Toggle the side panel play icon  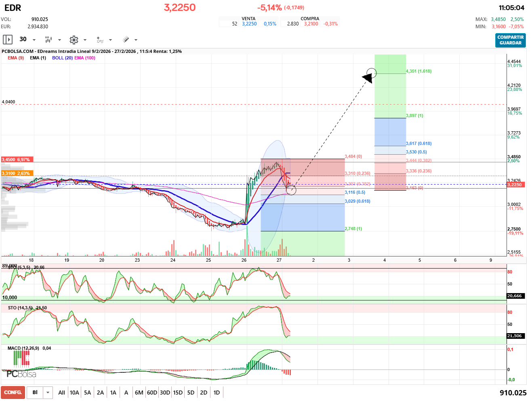[8, 40]
